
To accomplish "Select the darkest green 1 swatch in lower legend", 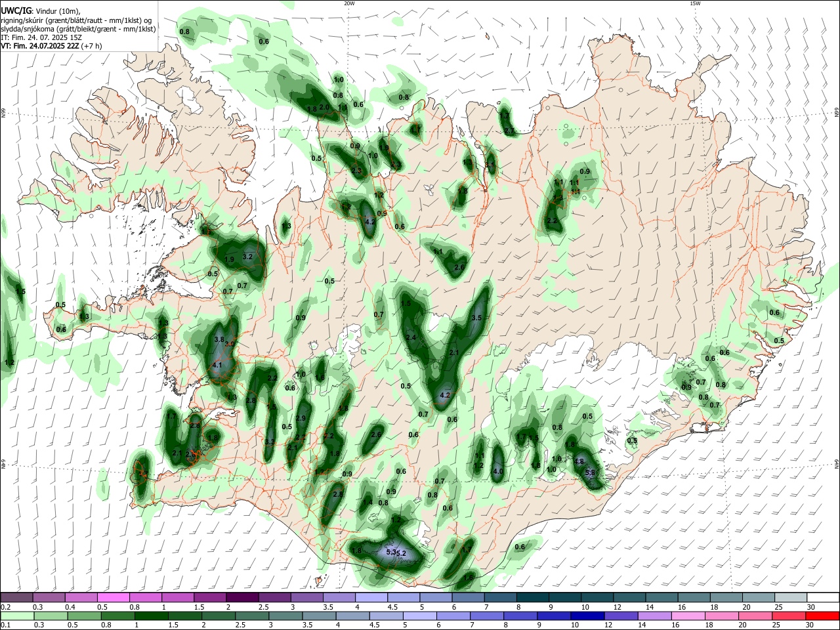I will tap(151, 616).
